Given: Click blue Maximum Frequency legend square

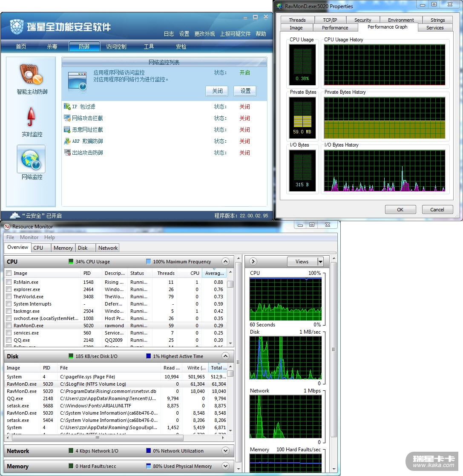Looking at the screenshot, I should [148, 261].
